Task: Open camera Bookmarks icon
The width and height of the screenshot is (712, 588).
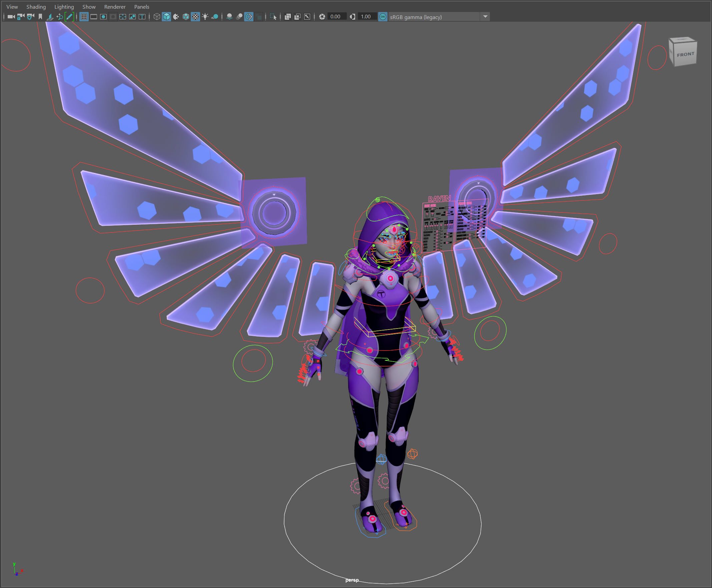Action: (x=40, y=17)
